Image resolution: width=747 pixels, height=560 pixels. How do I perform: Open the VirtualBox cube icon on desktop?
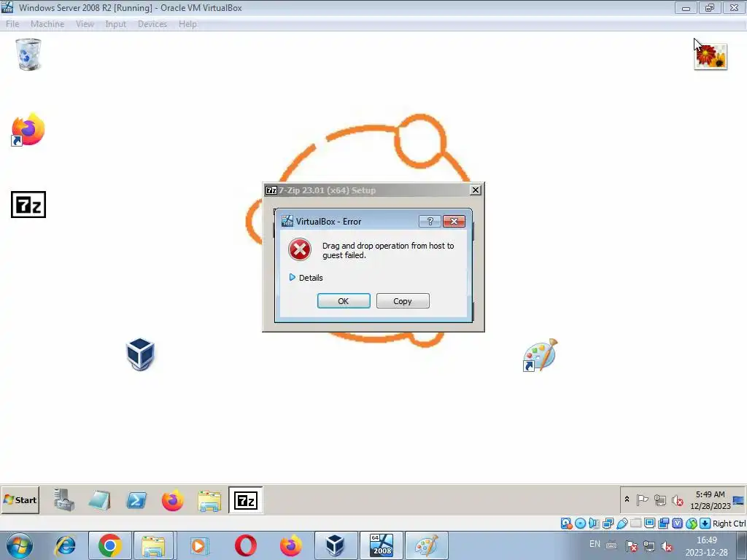140,354
